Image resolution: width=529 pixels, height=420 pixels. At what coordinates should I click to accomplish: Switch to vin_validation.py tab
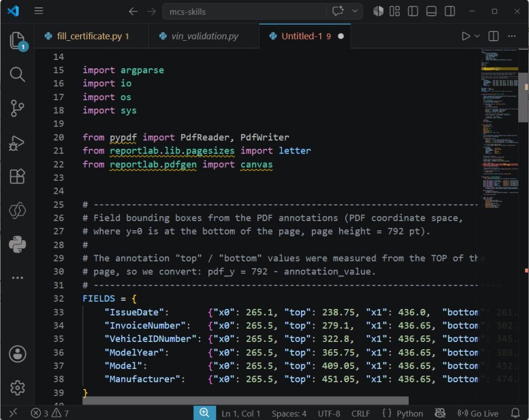tap(204, 36)
